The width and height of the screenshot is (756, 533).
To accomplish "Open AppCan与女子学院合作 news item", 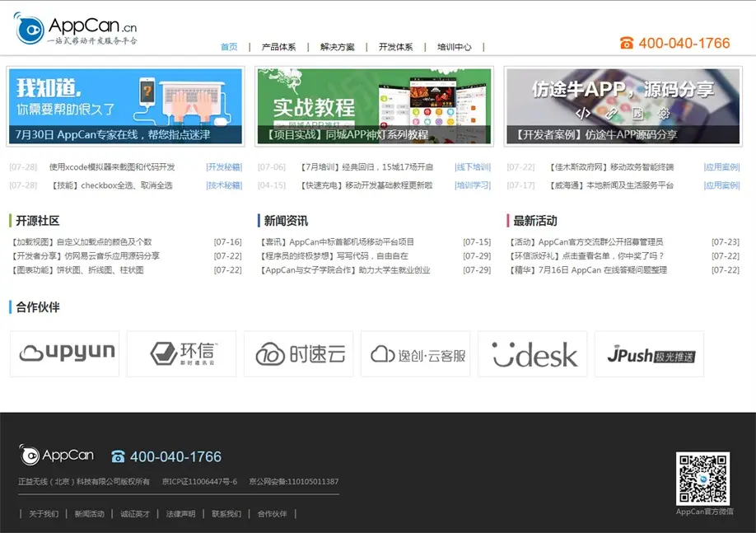I will pyautogui.click(x=345, y=269).
